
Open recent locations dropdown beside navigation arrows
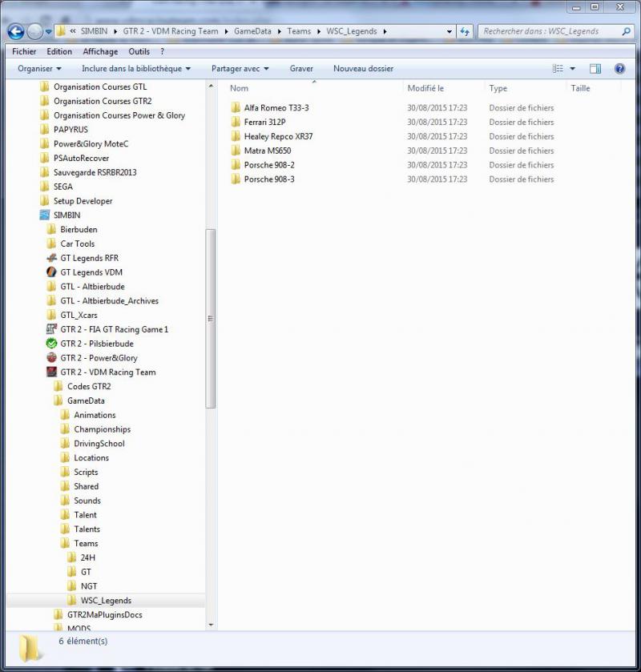click(x=48, y=32)
